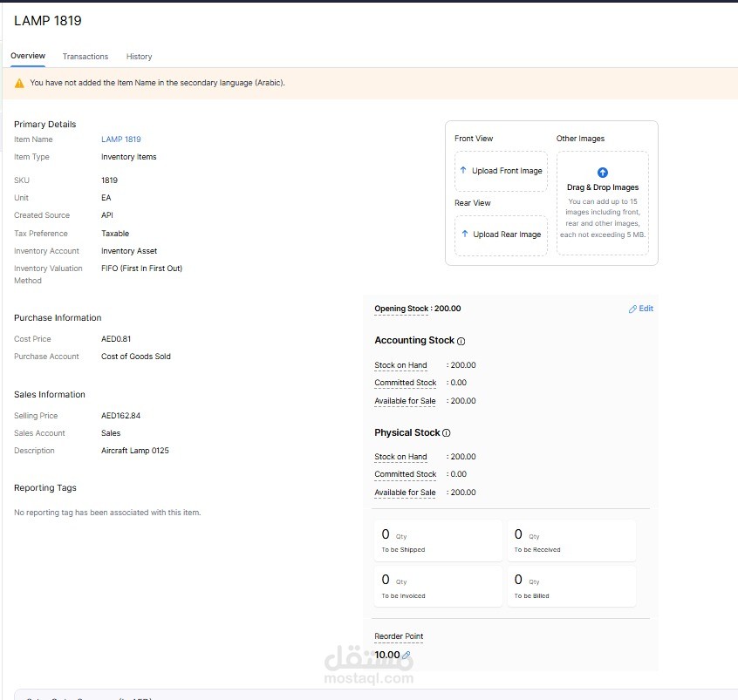Viewport: 738px width, 700px height.
Task: Click the Reporting Tags heading
Action: click(x=45, y=488)
